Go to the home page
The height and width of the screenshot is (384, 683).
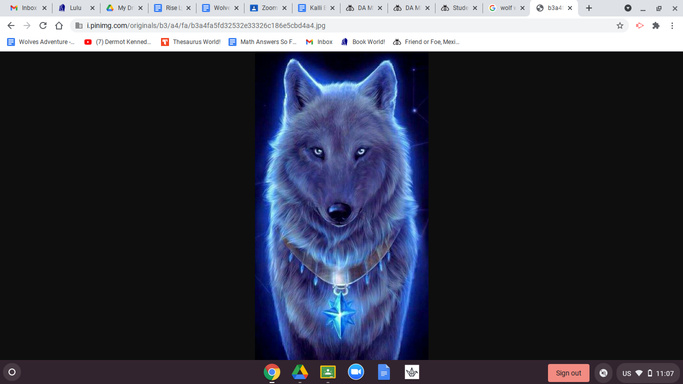59,26
